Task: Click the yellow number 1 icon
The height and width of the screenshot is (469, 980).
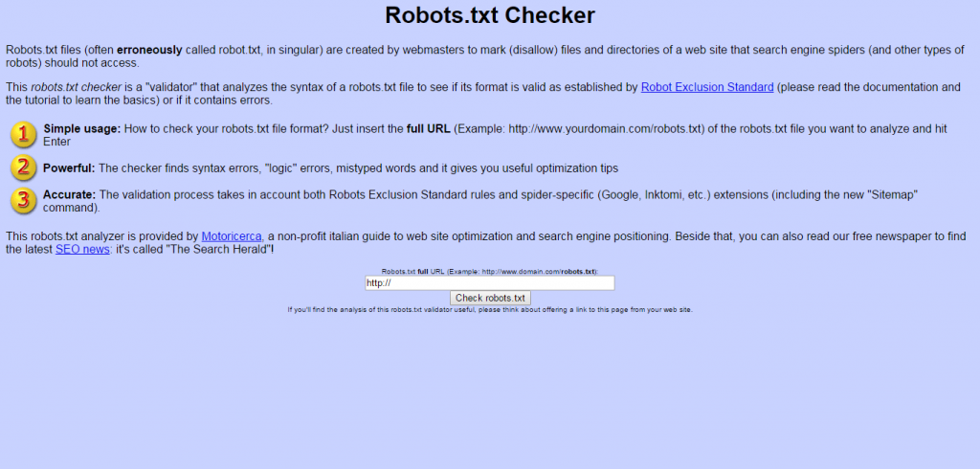Action: (24, 134)
